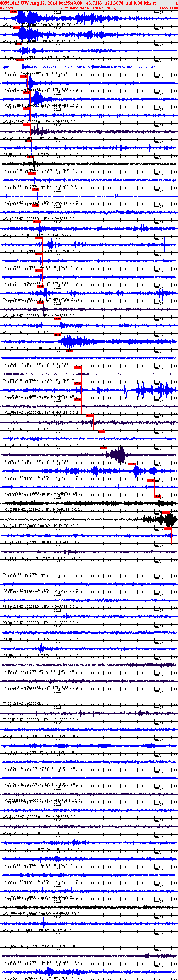This screenshot has height=980, width=178.
Task: Select the 'BK JCC HHZ' station label
Action: tap(12, 526)
